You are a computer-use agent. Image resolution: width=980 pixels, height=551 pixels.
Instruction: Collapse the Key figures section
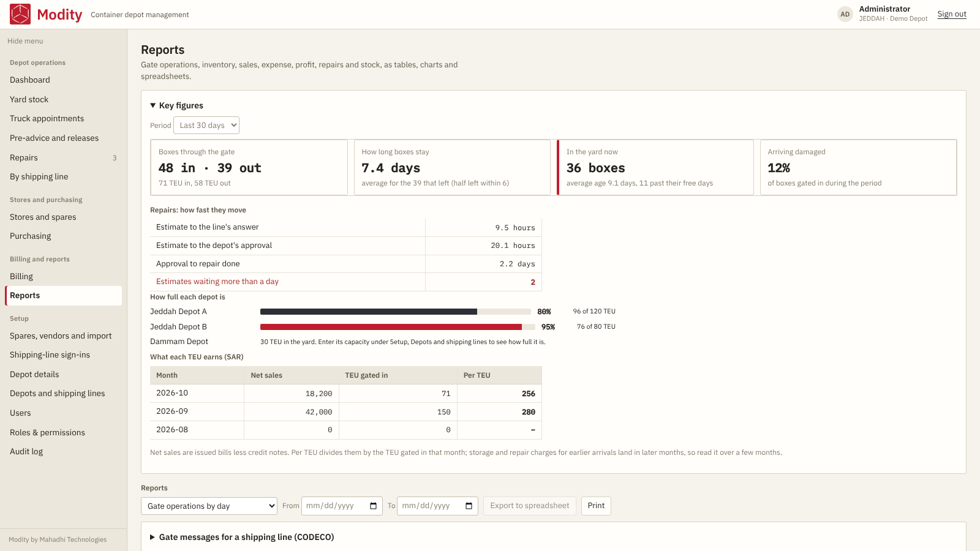coord(176,105)
